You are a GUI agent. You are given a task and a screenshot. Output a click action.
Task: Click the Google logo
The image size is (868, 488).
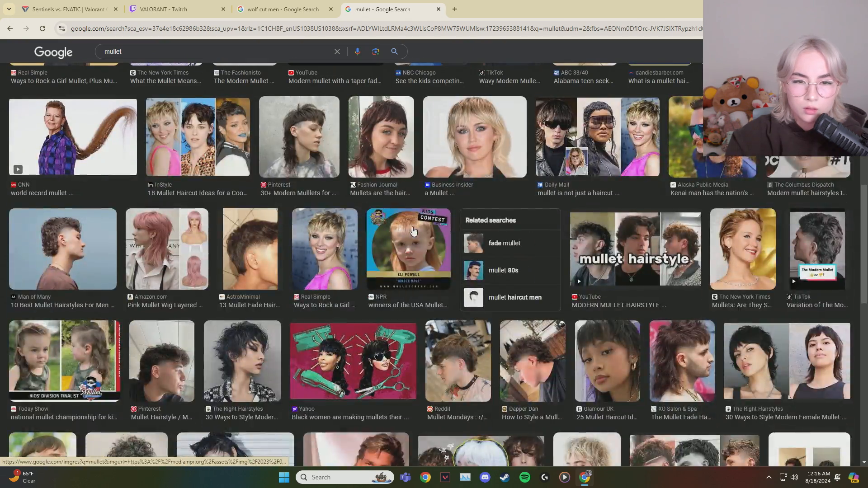(53, 52)
